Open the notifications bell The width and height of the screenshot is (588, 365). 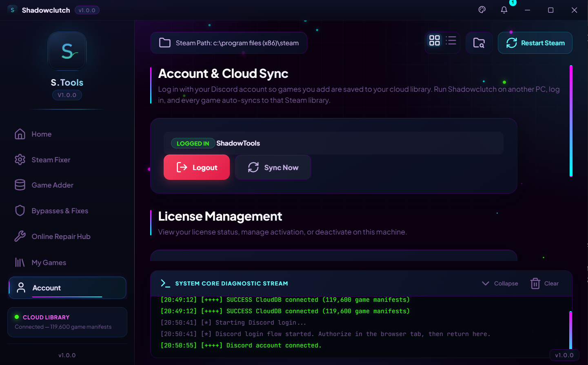pyautogui.click(x=504, y=10)
